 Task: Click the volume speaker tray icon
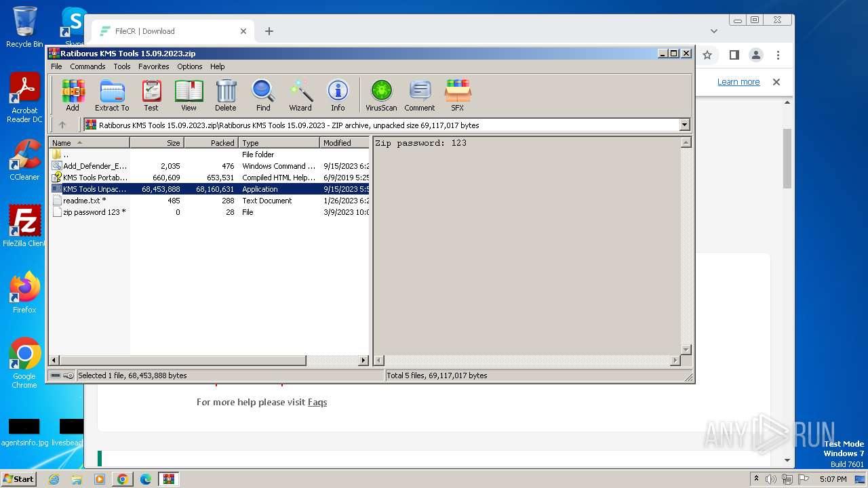pyautogui.click(x=771, y=479)
